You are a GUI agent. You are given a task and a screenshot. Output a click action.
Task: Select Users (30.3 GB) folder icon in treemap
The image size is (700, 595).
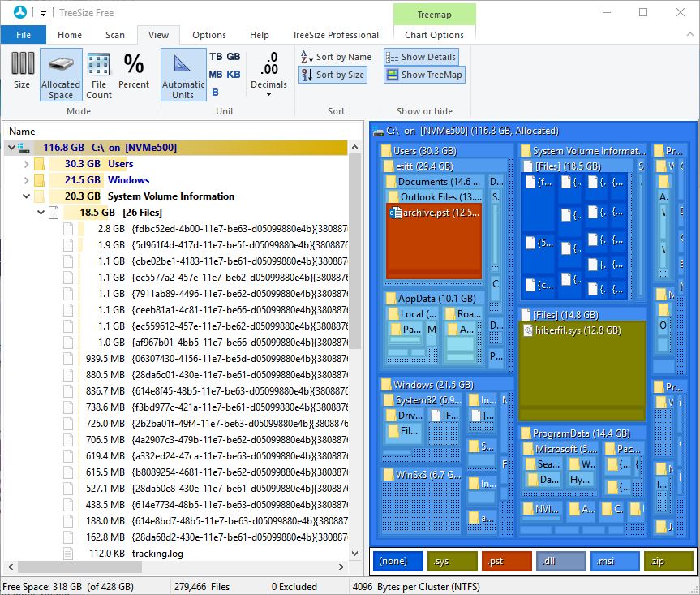[x=386, y=150]
